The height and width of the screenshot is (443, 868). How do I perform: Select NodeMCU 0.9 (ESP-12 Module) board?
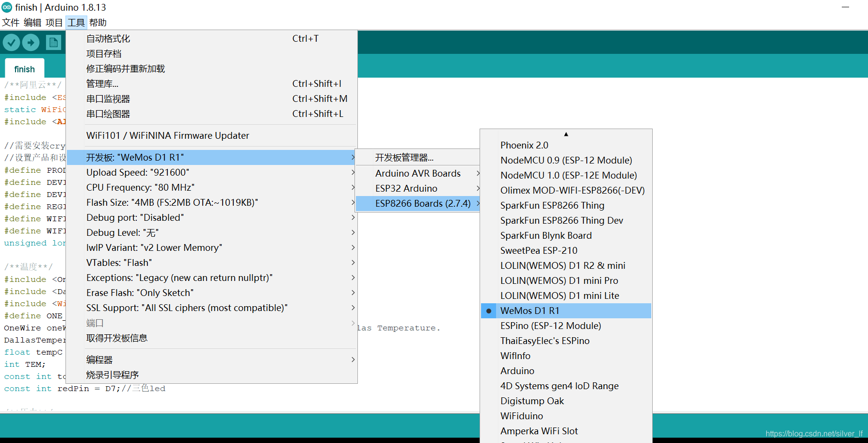(x=566, y=160)
